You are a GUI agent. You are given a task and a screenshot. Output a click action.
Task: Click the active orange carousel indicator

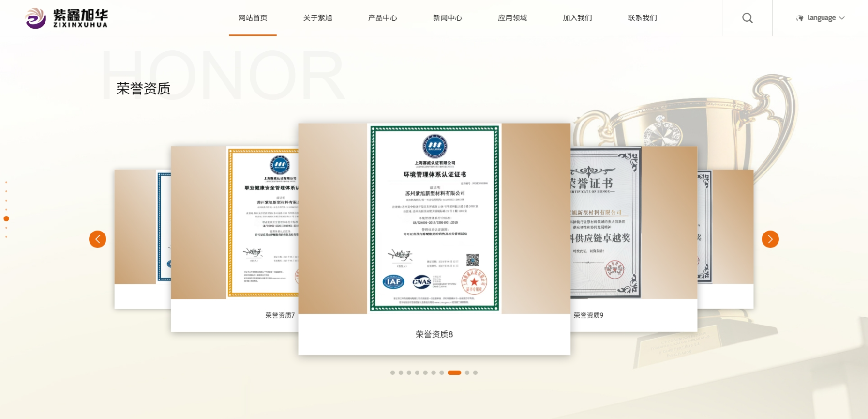[454, 372]
